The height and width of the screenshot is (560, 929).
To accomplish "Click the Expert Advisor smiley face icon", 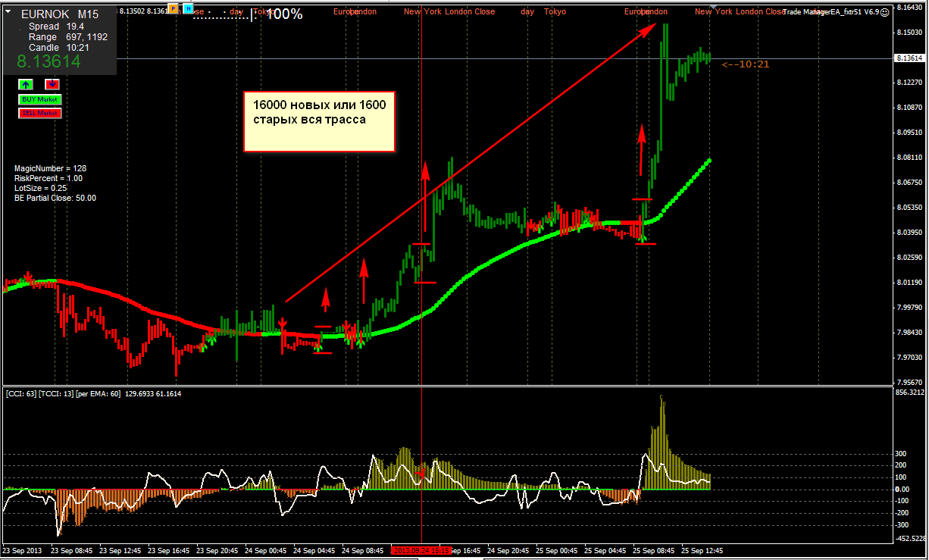I will pos(886,11).
